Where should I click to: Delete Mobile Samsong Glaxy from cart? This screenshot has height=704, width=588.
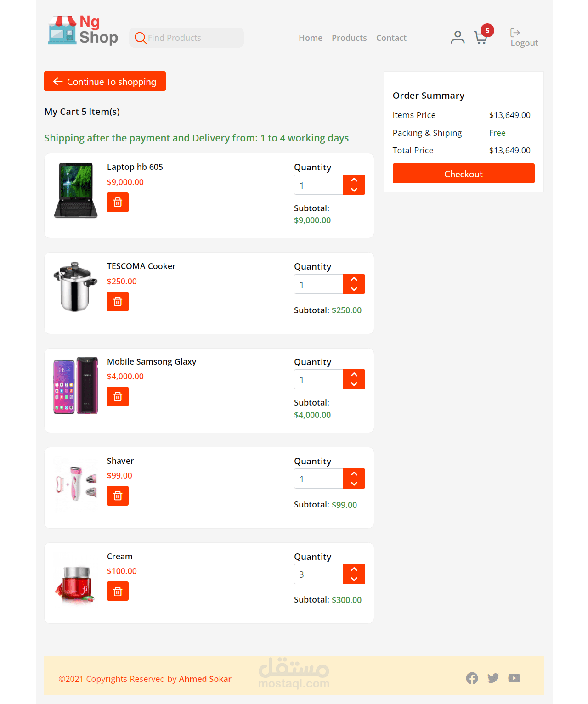coord(118,397)
